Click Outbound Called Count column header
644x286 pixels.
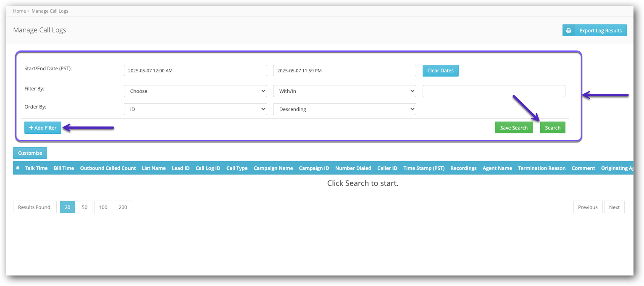108,168
